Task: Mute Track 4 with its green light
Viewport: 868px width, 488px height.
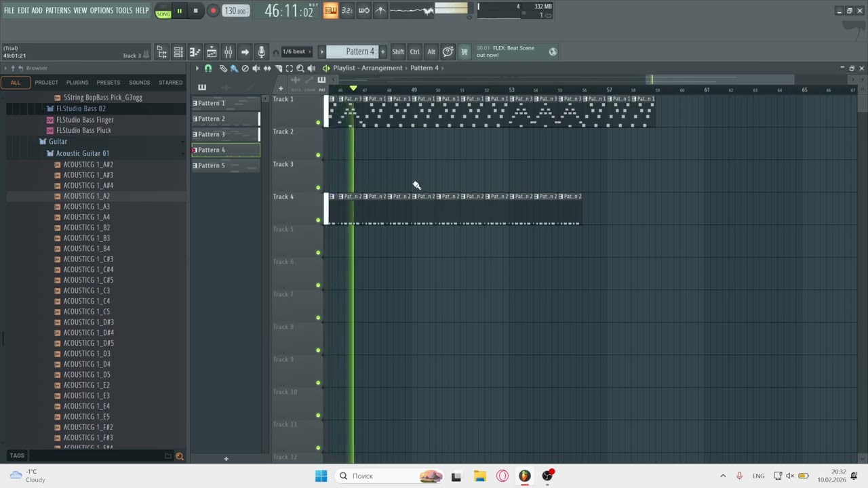Action: click(x=318, y=220)
